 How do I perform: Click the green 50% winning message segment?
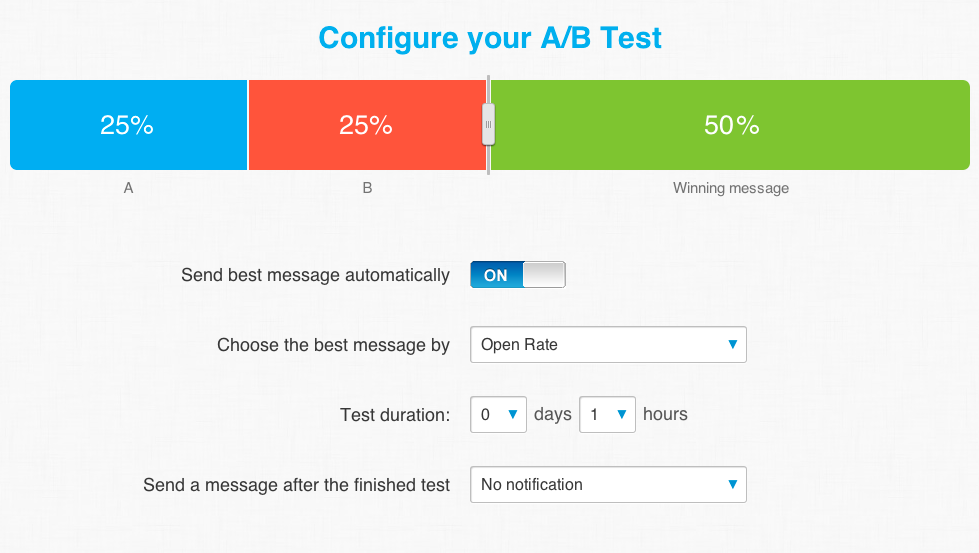pos(731,125)
